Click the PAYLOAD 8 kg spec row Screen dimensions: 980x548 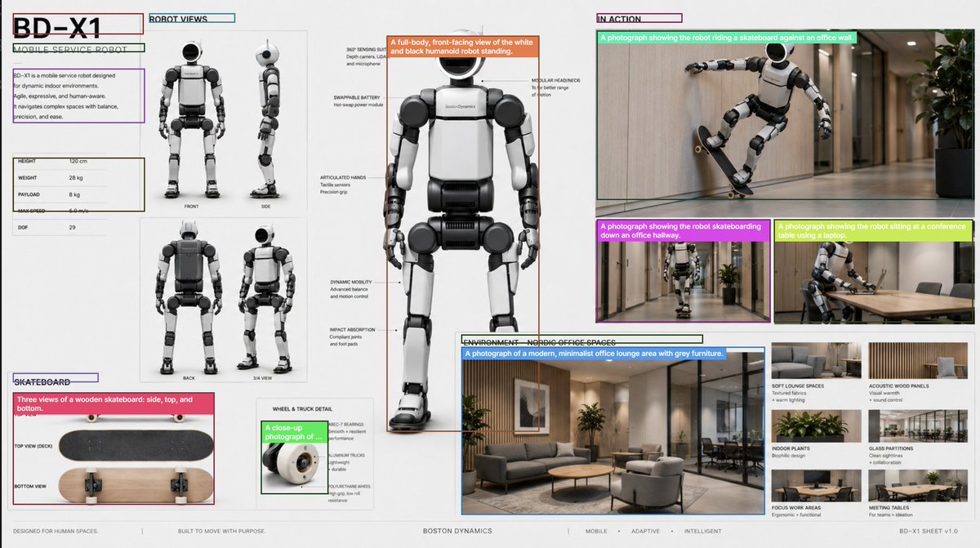coord(60,194)
